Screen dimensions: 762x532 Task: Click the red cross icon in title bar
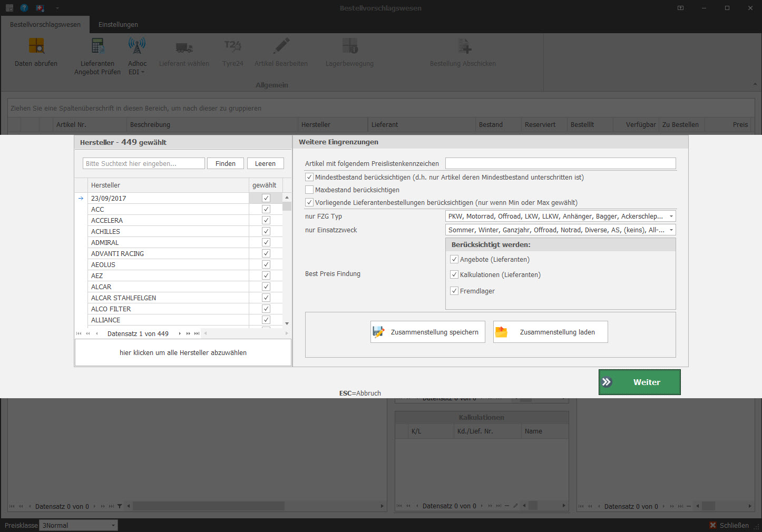point(40,8)
